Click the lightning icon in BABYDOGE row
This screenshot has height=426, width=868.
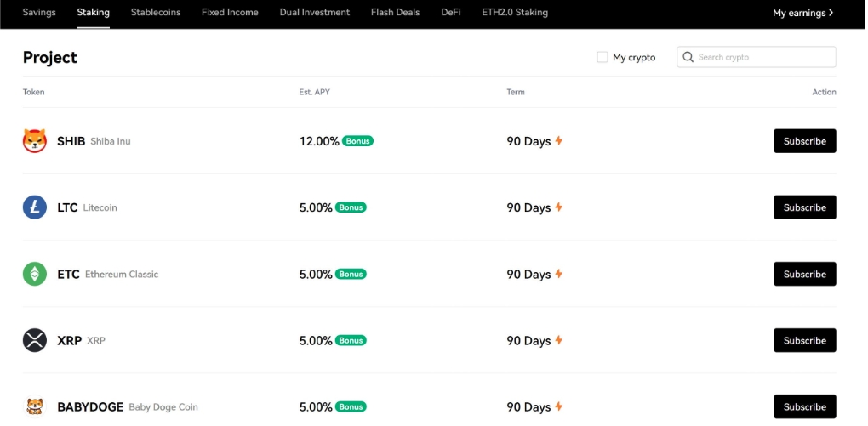558,406
